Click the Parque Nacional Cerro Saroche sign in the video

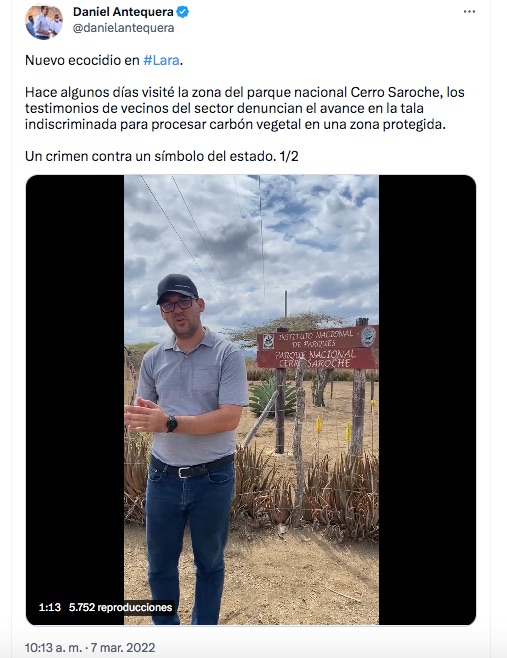coord(318,348)
